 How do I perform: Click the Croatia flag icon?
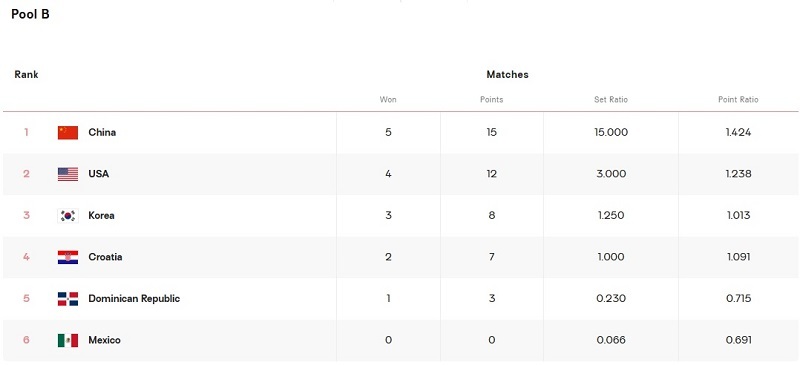point(68,257)
